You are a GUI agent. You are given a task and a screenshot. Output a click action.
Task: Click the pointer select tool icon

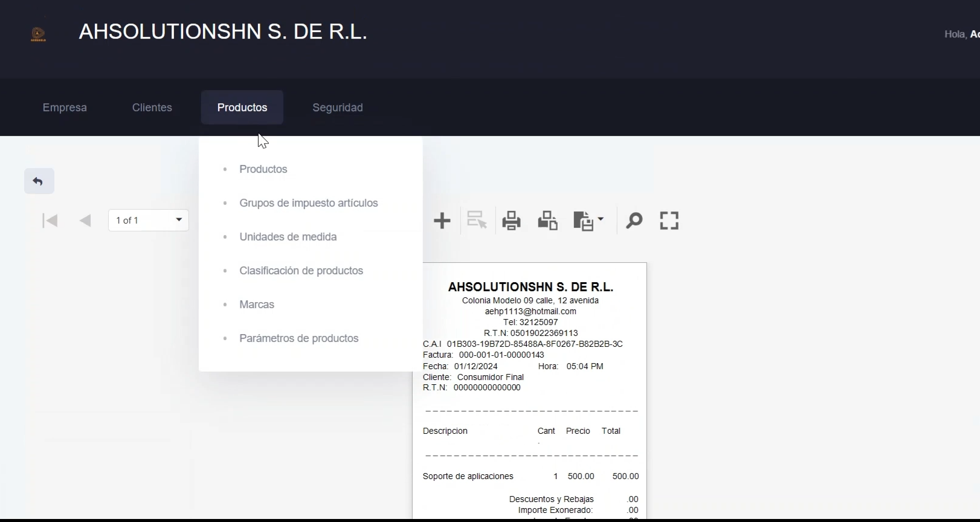click(477, 221)
